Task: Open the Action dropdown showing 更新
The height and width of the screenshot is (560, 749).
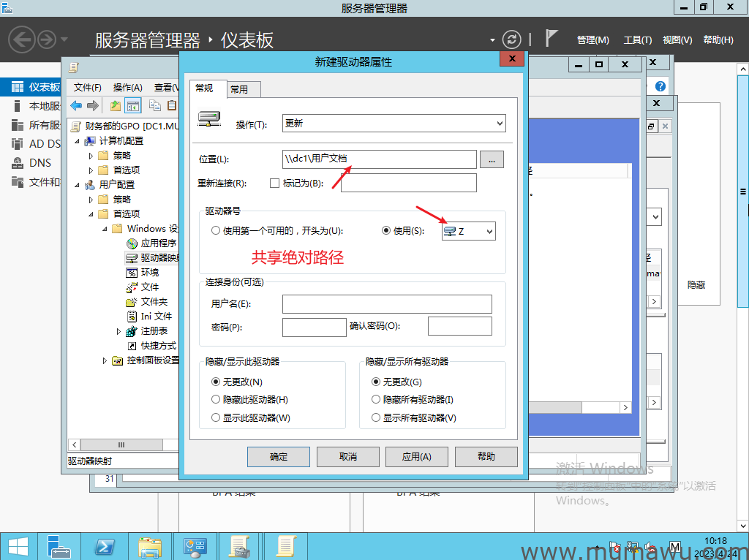Action: (x=394, y=124)
